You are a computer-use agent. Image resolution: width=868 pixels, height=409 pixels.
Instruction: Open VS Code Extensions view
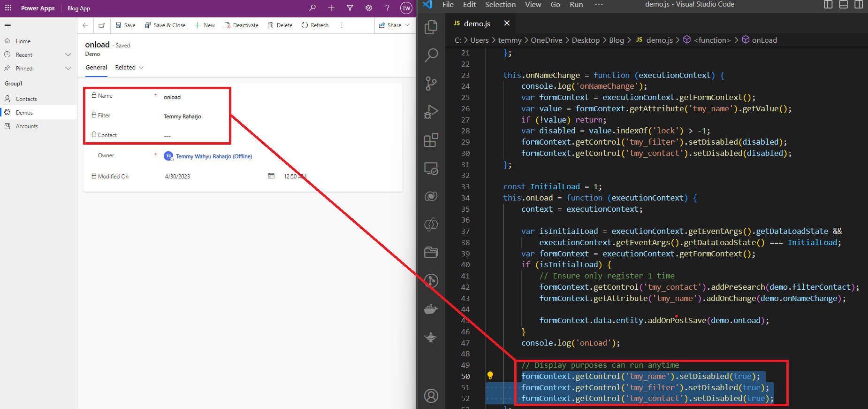[x=431, y=140]
